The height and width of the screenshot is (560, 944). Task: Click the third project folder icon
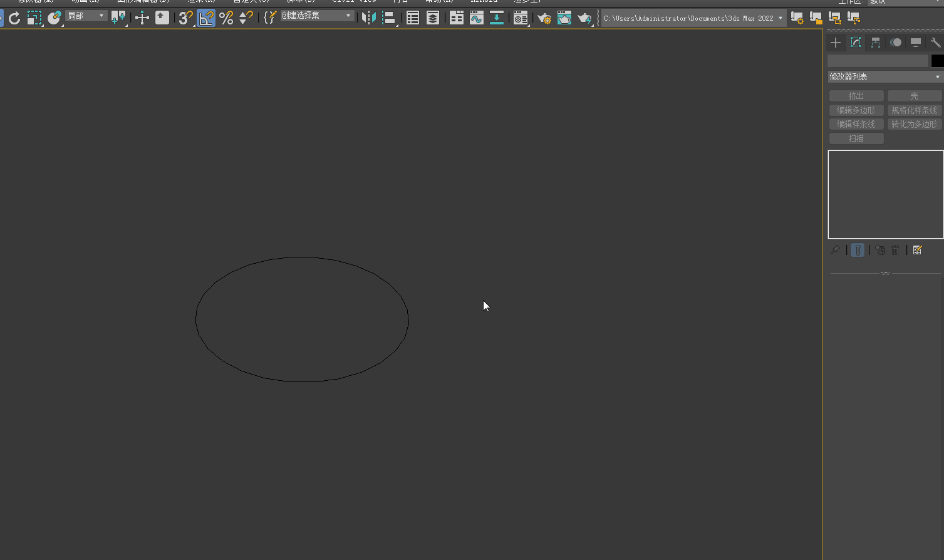834,18
